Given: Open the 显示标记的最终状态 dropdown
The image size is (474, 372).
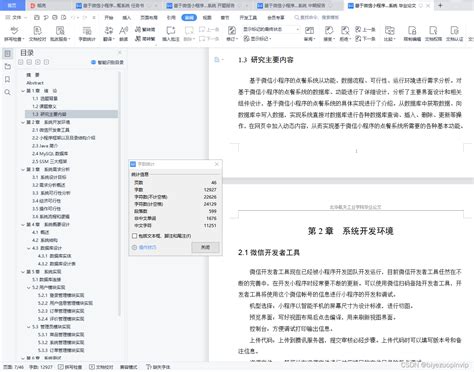Looking at the screenshot, I should tap(271, 29).
